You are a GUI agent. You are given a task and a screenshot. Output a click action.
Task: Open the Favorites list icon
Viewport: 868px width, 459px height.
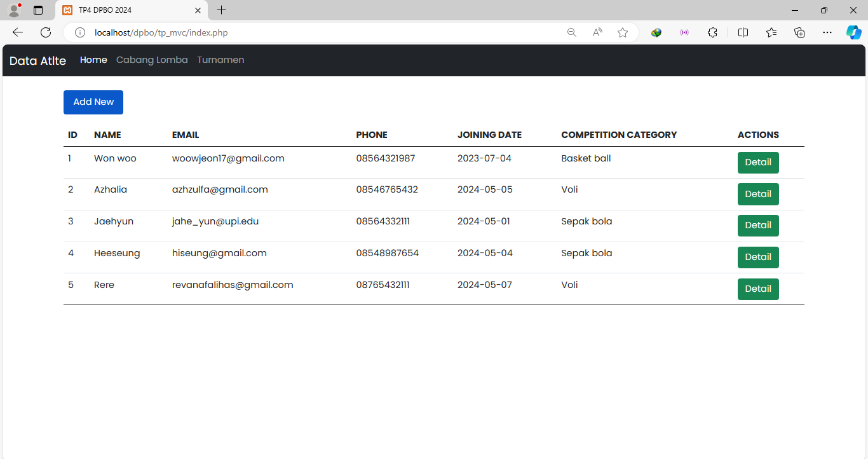[x=771, y=32]
